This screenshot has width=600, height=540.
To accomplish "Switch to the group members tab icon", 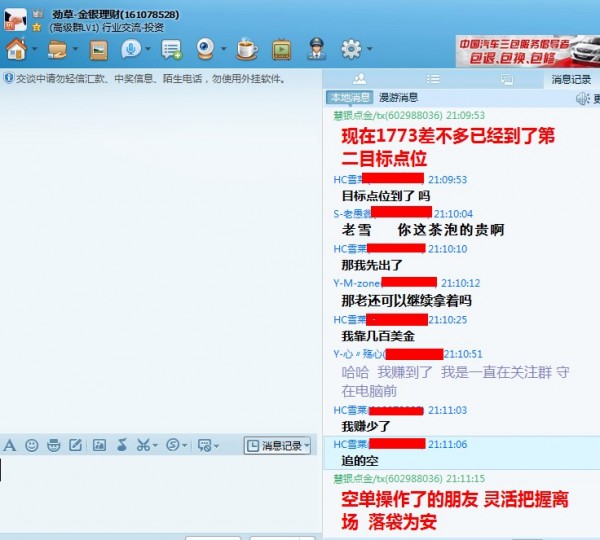I will click(x=360, y=79).
